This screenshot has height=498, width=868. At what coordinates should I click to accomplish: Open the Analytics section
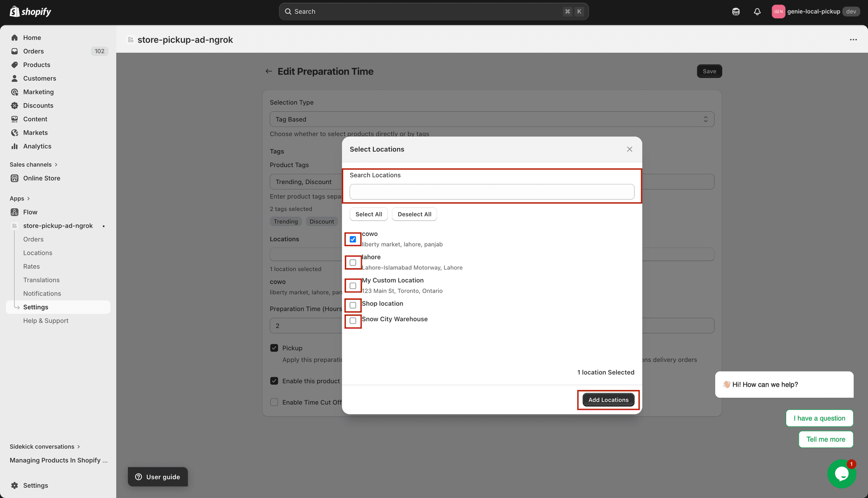tap(37, 146)
